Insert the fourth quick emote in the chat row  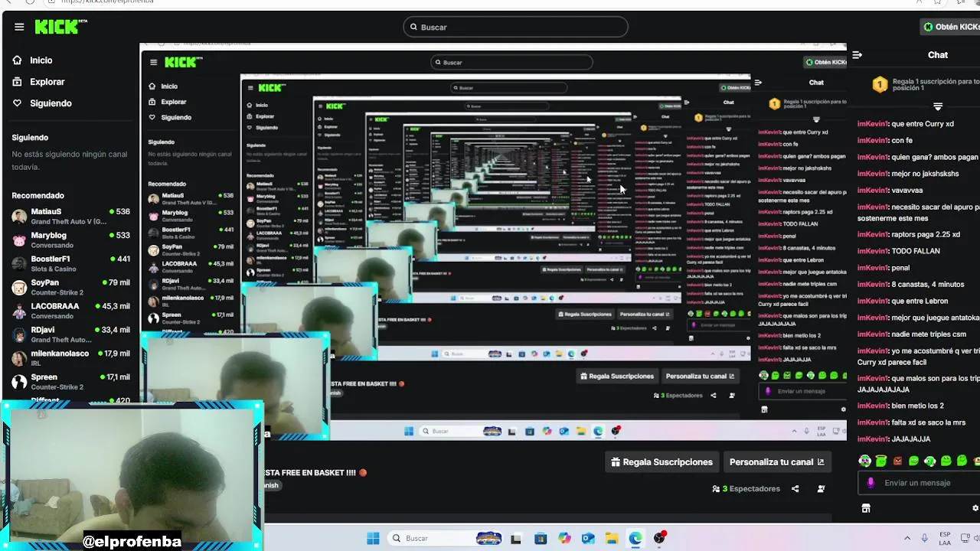(x=914, y=461)
